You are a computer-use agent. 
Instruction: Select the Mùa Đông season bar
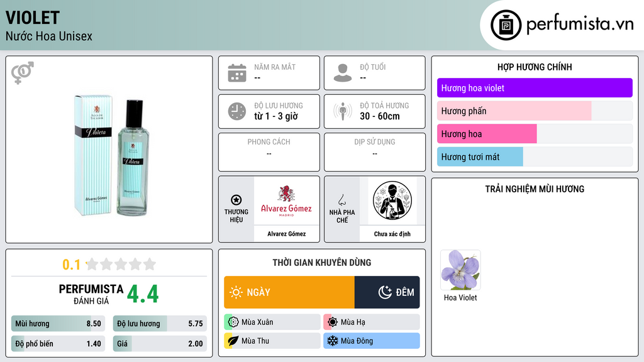point(372,341)
